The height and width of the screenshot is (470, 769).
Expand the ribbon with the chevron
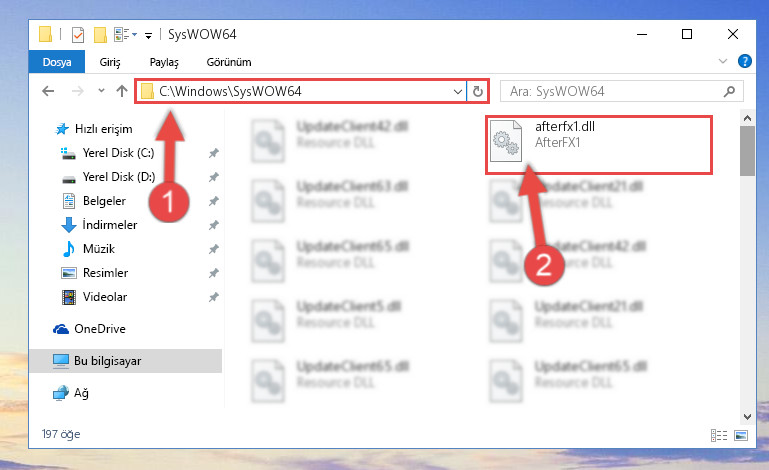[722, 61]
